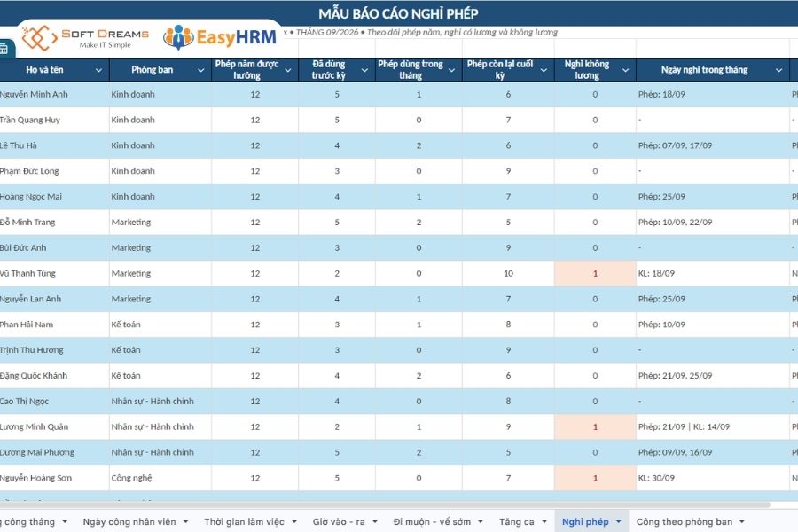Select the title cell MẪU BÁO CÁO NGHỈ PHÉP
Image resolution: width=798 pixels, height=532 pixels.
[398, 13]
